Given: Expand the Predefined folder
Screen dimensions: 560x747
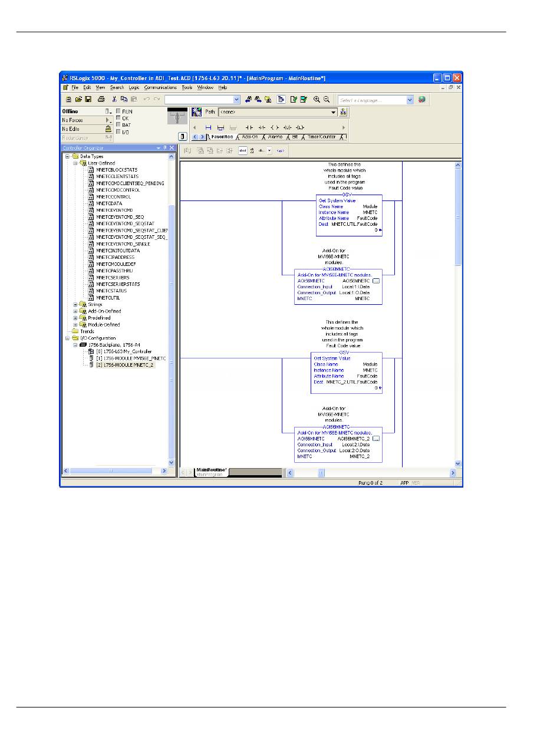Looking at the screenshot, I should click(x=75, y=318).
